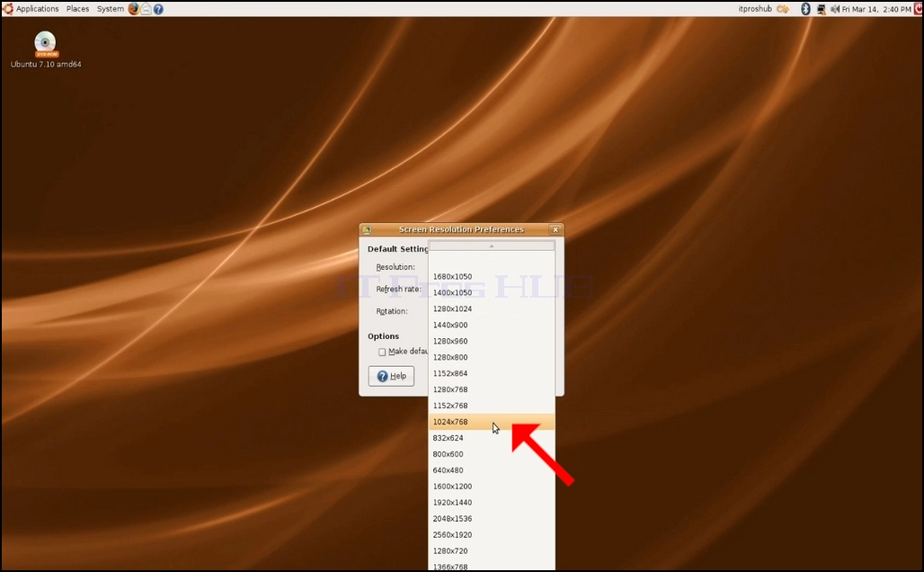
Task: Click the Ubuntu logo in the panel
Action: pyautogui.click(x=8, y=9)
